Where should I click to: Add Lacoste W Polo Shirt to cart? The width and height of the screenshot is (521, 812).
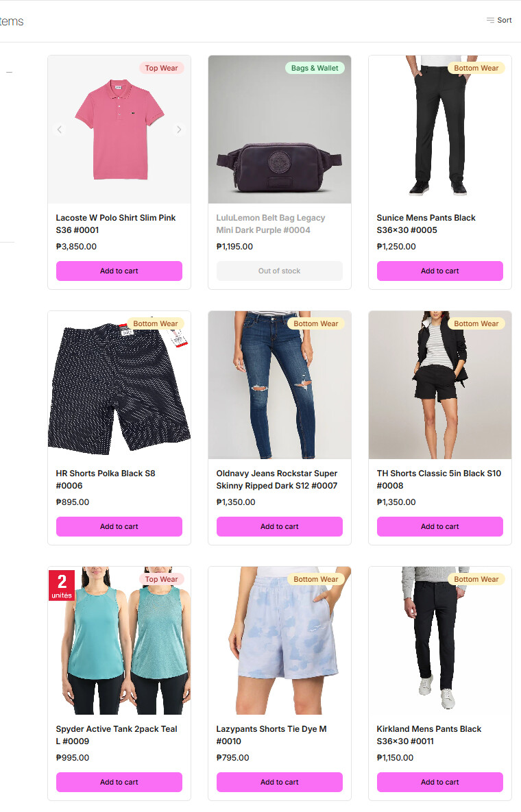pyautogui.click(x=119, y=271)
